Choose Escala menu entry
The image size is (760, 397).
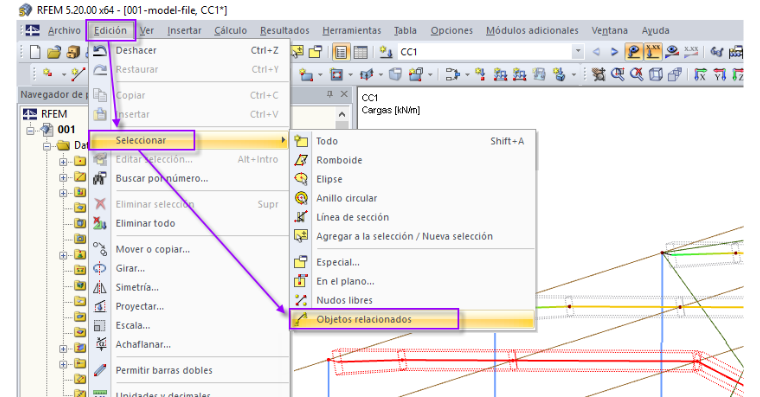[x=189, y=325]
